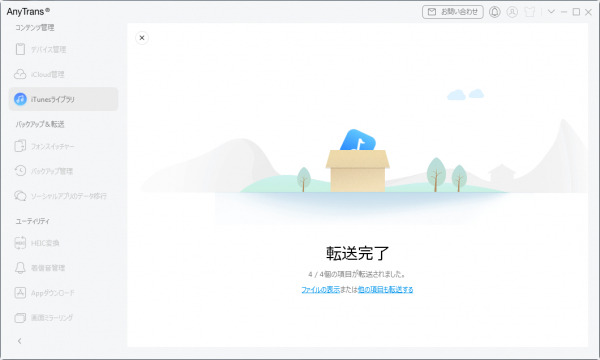
Task: Open the 画面ミラーリング screen mirroring icon
Action: pos(20,318)
